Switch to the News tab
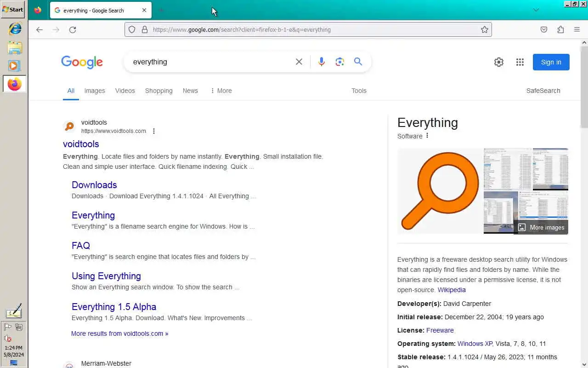588x368 pixels. coord(190,91)
